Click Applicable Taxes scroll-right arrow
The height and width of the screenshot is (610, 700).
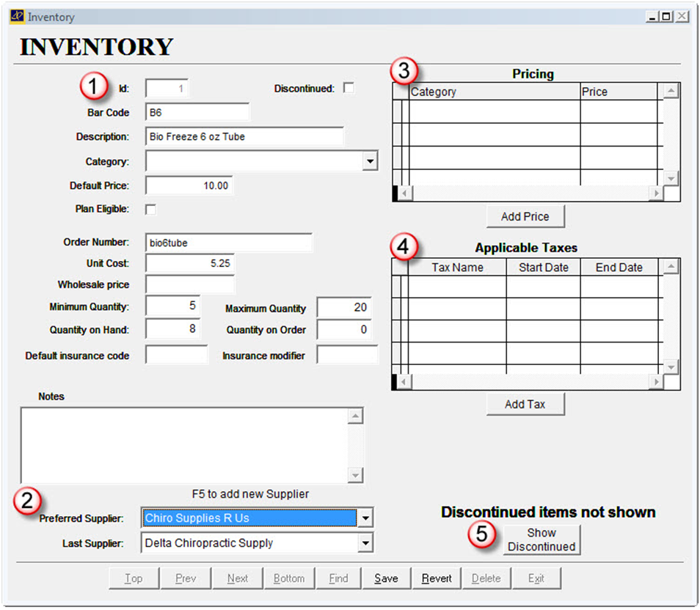pyautogui.click(x=656, y=382)
